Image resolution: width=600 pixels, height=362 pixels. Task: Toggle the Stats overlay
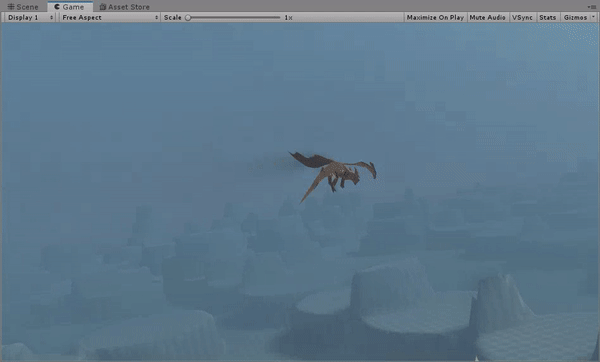pyautogui.click(x=548, y=17)
